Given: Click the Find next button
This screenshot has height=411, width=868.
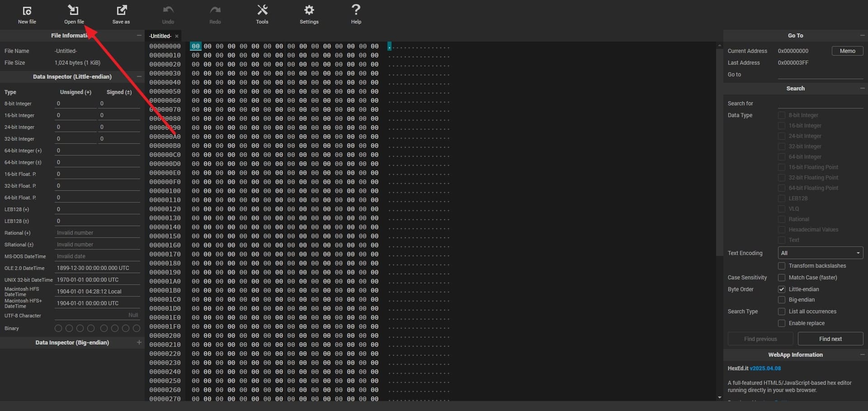Looking at the screenshot, I should coord(830,339).
